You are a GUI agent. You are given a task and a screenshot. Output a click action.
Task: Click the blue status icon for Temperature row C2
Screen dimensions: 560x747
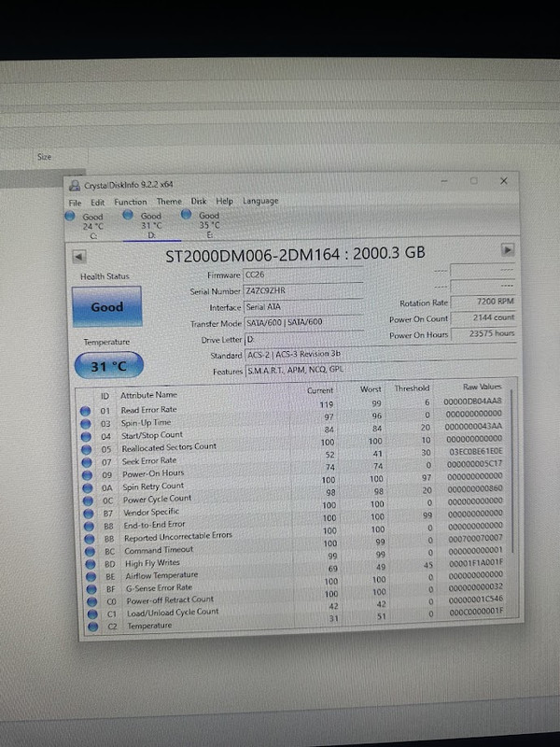[x=92, y=627]
